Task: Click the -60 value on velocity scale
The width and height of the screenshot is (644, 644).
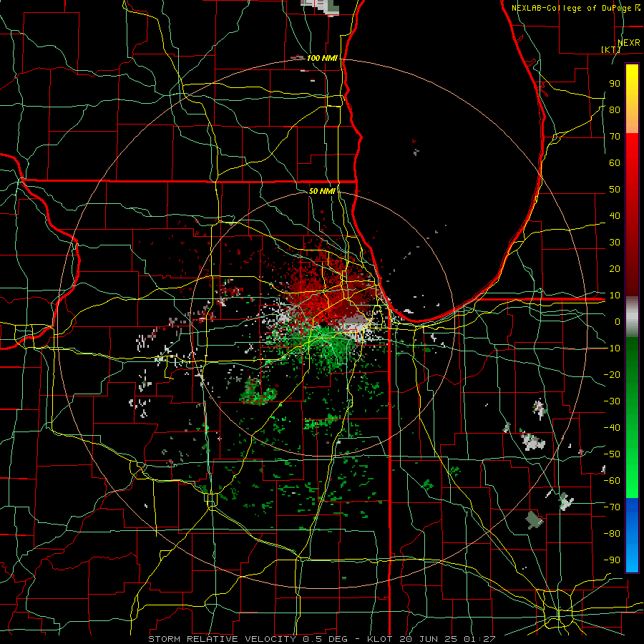Action: pos(612,481)
